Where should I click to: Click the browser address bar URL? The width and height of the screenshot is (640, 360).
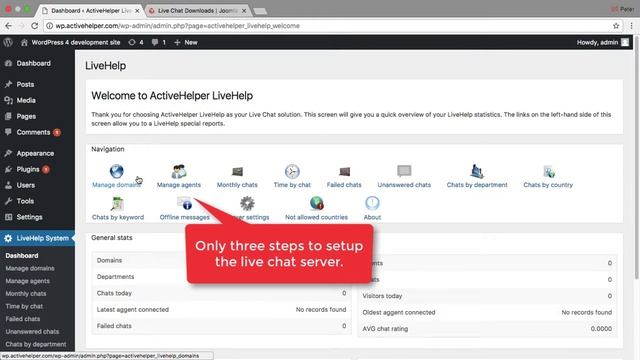[178, 26]
